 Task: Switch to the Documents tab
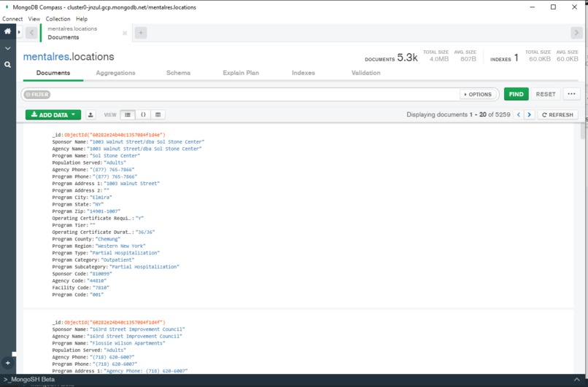coord(53,73)
